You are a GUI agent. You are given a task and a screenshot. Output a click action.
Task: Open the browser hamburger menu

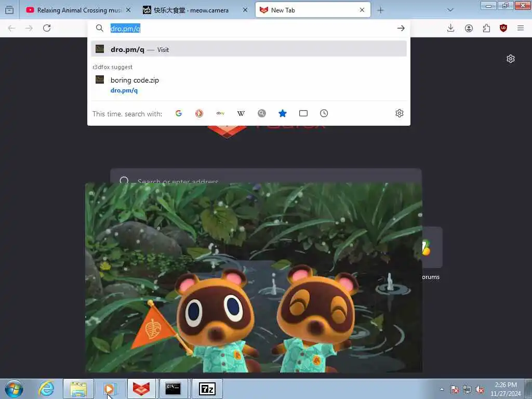[x=521, y=28]
